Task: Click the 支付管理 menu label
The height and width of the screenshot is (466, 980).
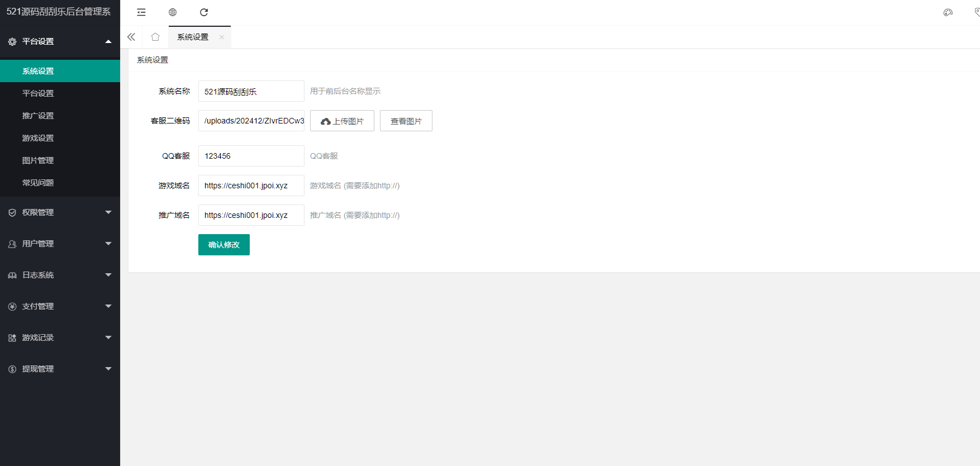Action: tap(38, 306)
